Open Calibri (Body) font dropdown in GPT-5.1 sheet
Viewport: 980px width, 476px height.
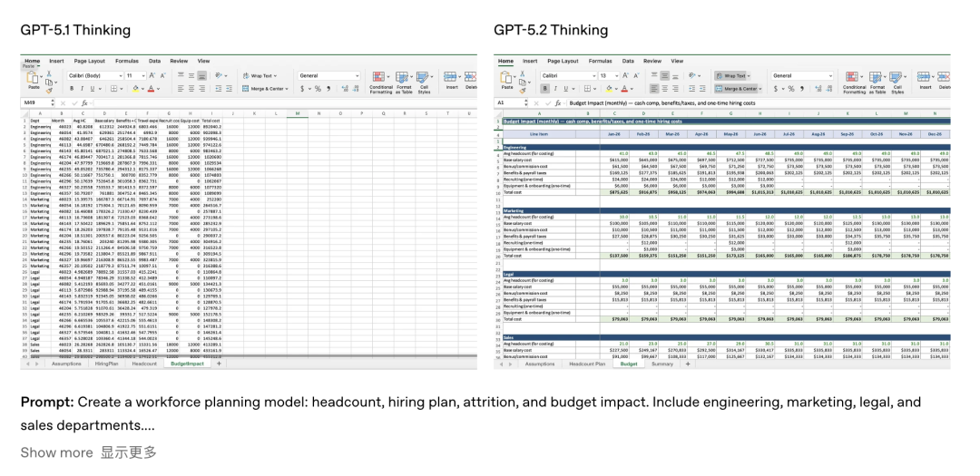[x=93, y=76]
